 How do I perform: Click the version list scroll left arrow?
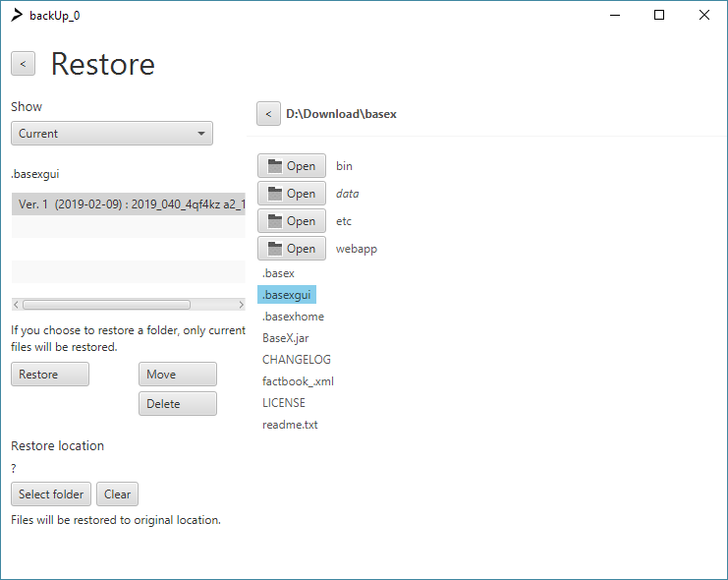point(17,305)
